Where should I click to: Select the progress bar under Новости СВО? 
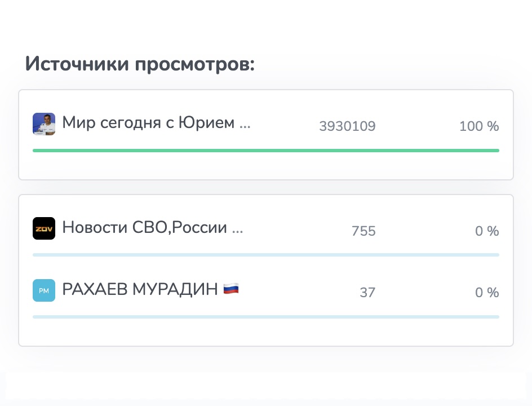pos(266,255)
